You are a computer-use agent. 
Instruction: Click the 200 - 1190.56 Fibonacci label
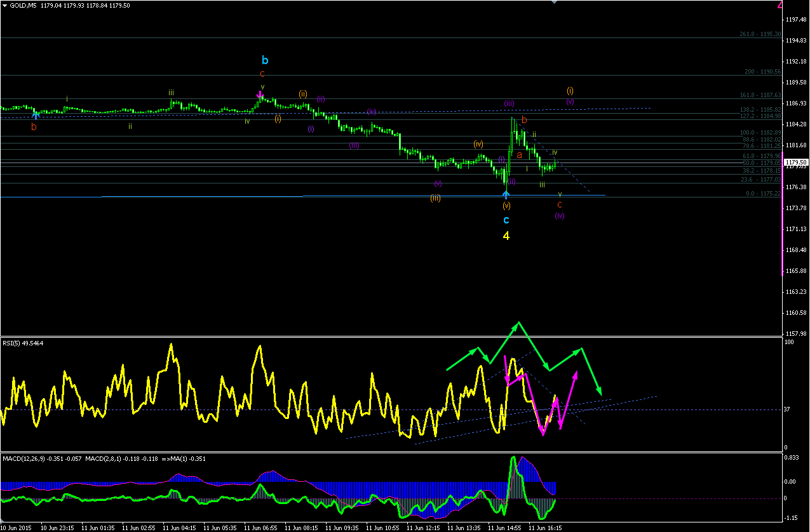pos(763,72)
